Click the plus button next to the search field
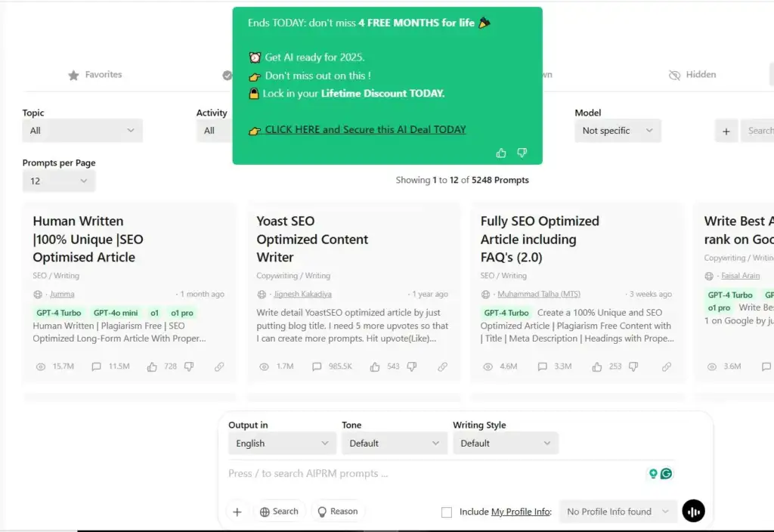 click(x=726, y=131)
